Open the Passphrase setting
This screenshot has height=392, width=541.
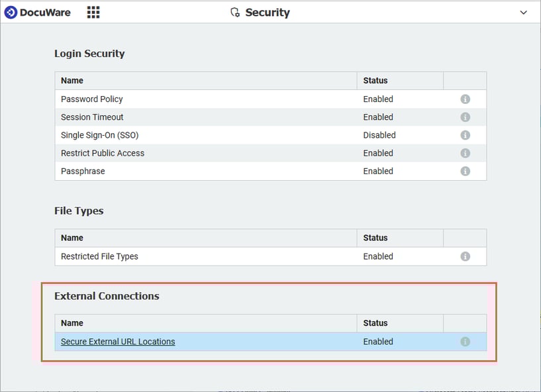click(83, 171)
